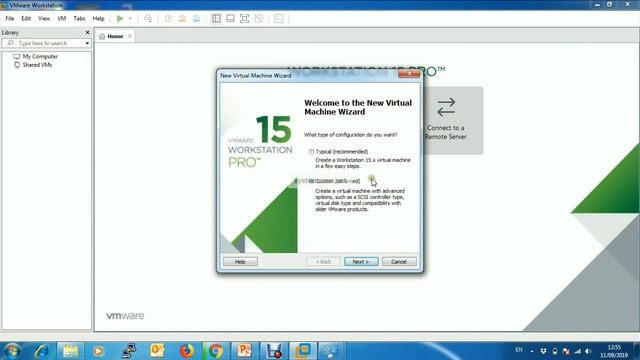The height and width of the screenshot is (360, 640).
Task: Click the network tray icon
Action: (x=578, y=351)
